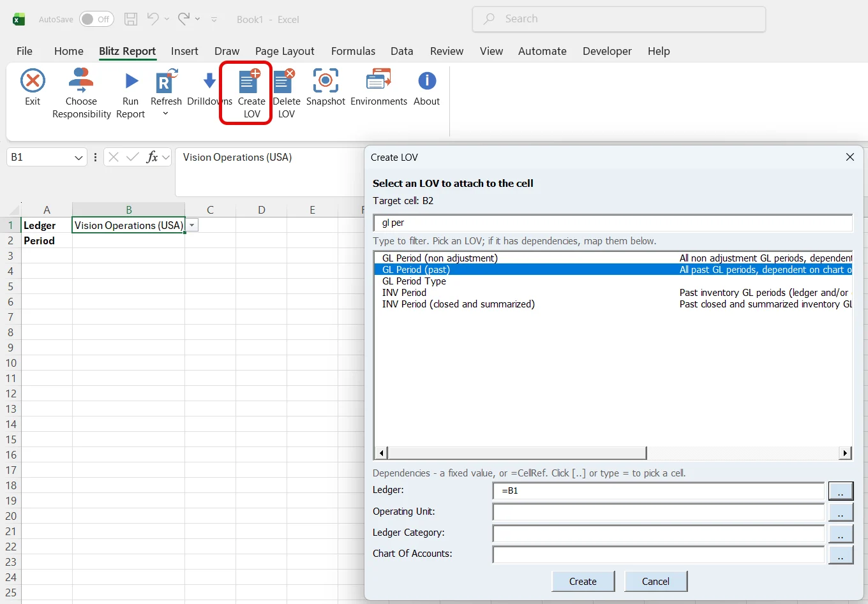868x604 pixels.
Task: Click the Exit icon in Blitz Report ribbon
Action: coord(33,81)
